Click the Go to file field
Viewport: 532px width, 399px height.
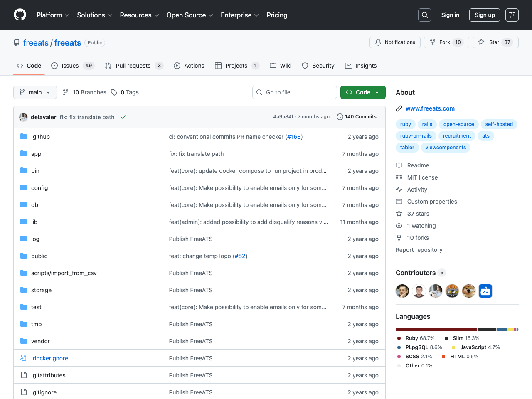(x=294, y=92)
